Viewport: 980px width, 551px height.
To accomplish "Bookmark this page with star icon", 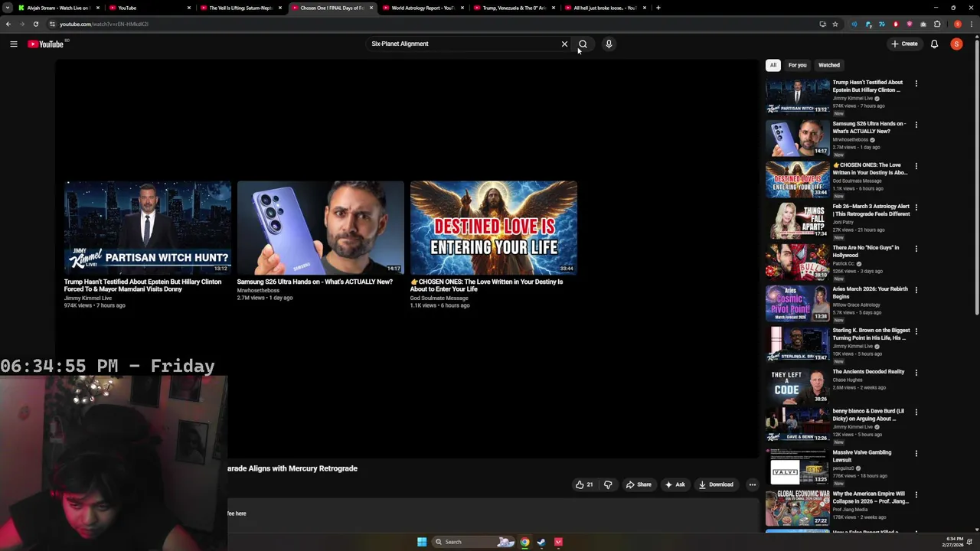I will [835, 24].
